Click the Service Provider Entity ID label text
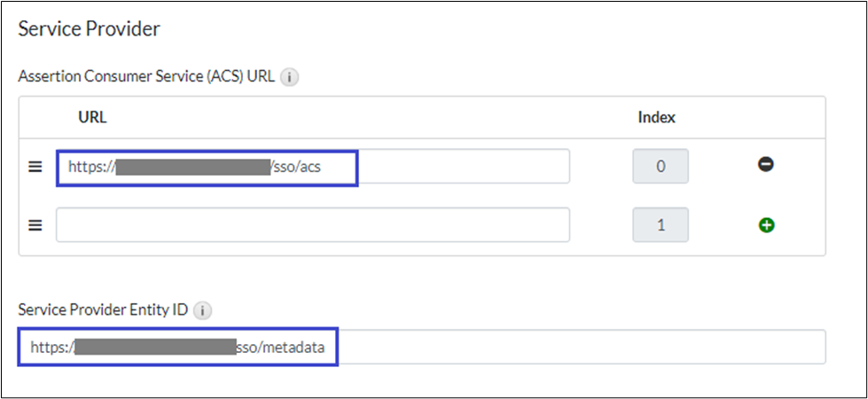The width and height of the screenshot is (868, 399). [105, 311]
